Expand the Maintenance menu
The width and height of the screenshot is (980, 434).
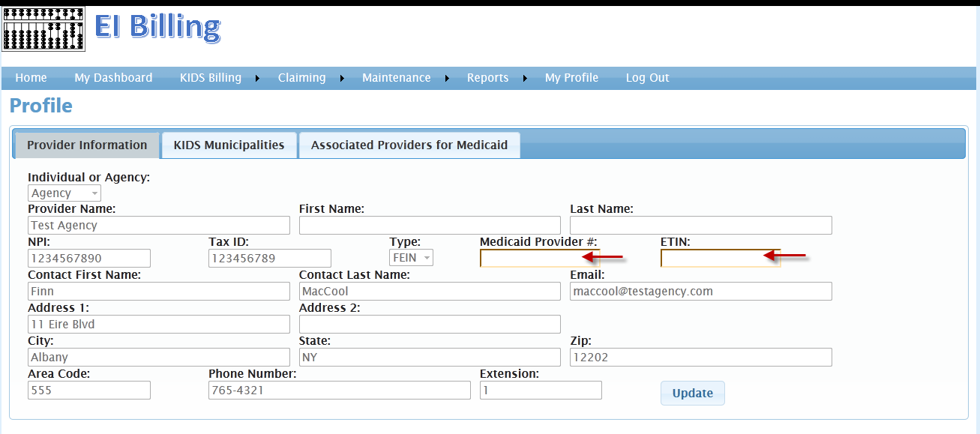pyautogui.click(x=396, y=77)
